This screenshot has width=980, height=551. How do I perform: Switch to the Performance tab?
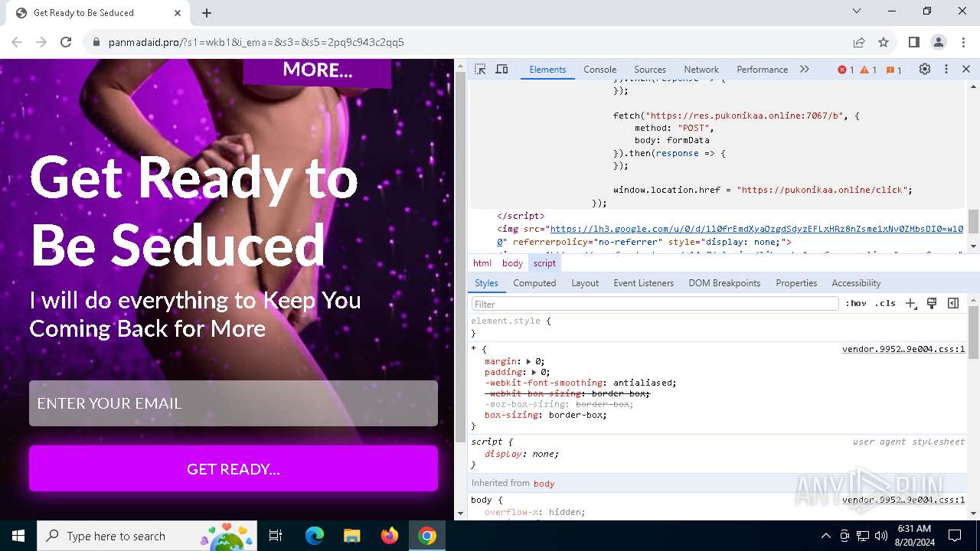tap(762, 69)
